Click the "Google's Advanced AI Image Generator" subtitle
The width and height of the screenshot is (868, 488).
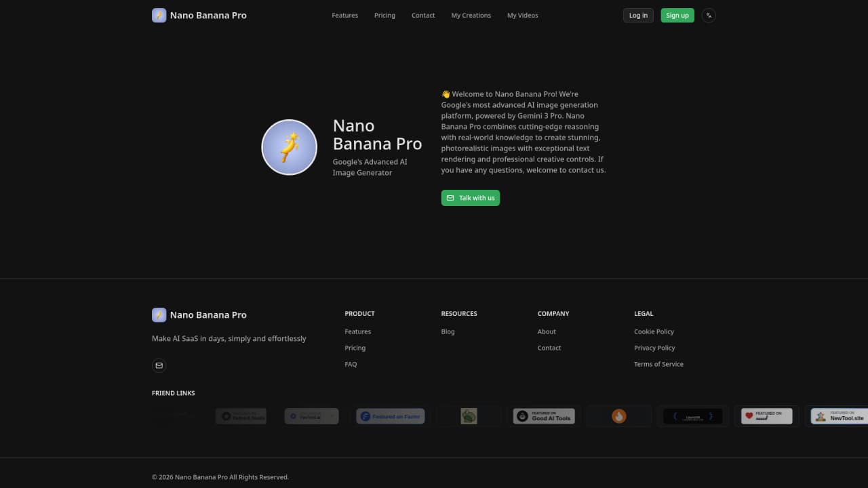click(x=370, y=167)
